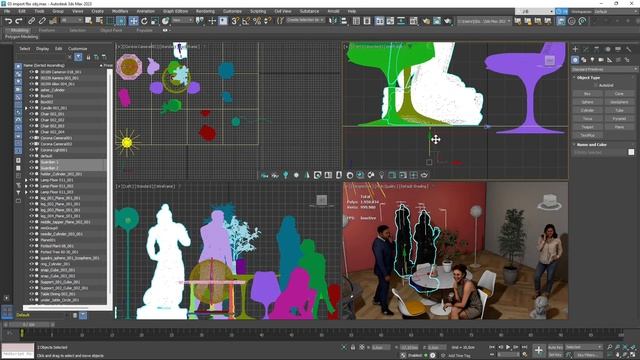Click the Go to Start playback button
This screenshot has height=360, width=640.
coord(492,347)
